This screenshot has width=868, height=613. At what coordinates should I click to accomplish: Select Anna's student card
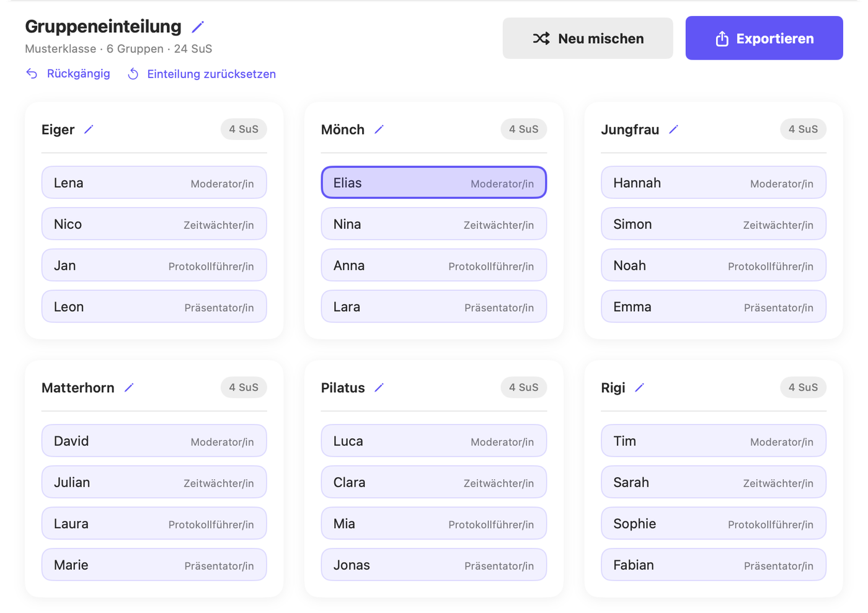434,265
